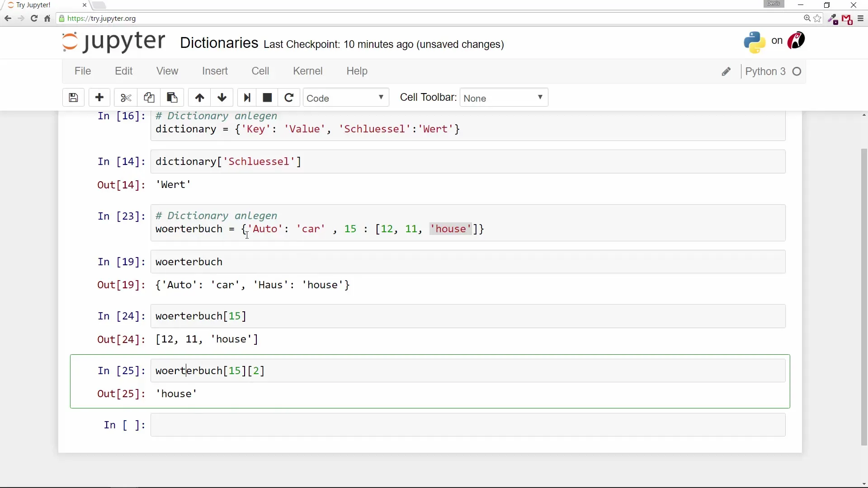Click the save notebook icon
The image size is (868, 488).
(73, 98)
